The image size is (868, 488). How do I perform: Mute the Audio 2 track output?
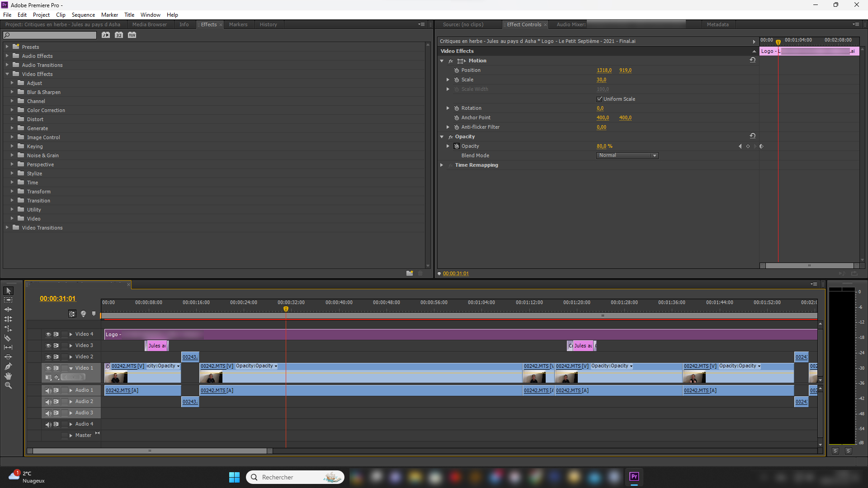(x=48, y=402)
